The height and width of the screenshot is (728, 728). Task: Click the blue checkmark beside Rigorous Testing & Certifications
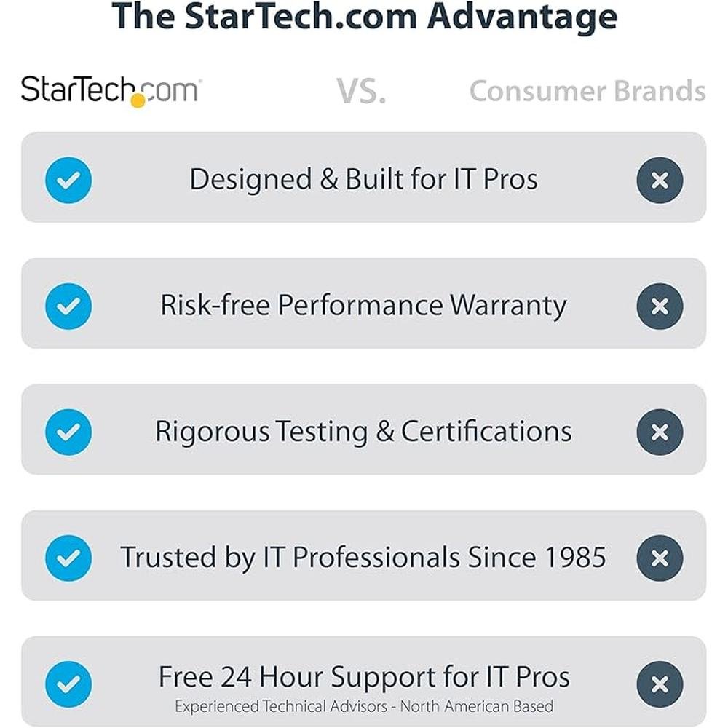(x=68, y=432)
